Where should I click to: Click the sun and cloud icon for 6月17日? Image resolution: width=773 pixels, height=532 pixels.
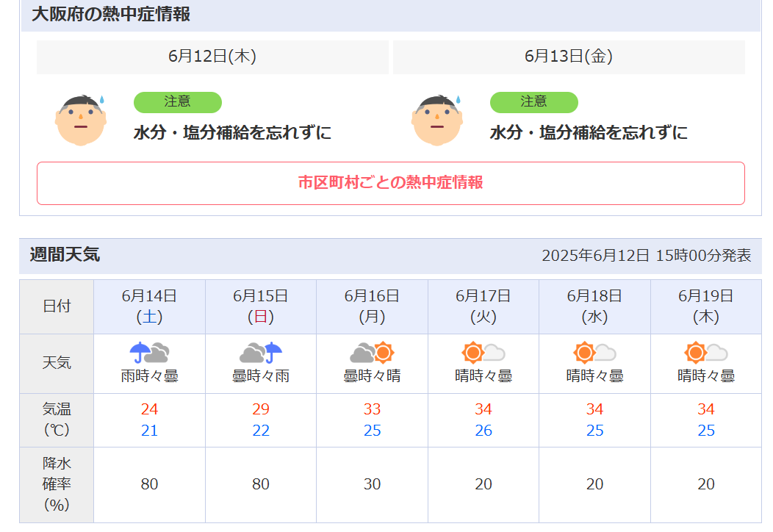tap(483, 353)
